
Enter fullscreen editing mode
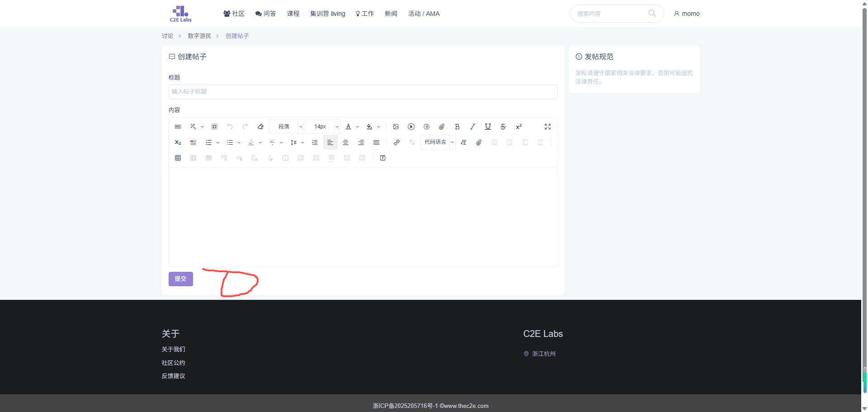pyautogui.click(x=547, y=127)
